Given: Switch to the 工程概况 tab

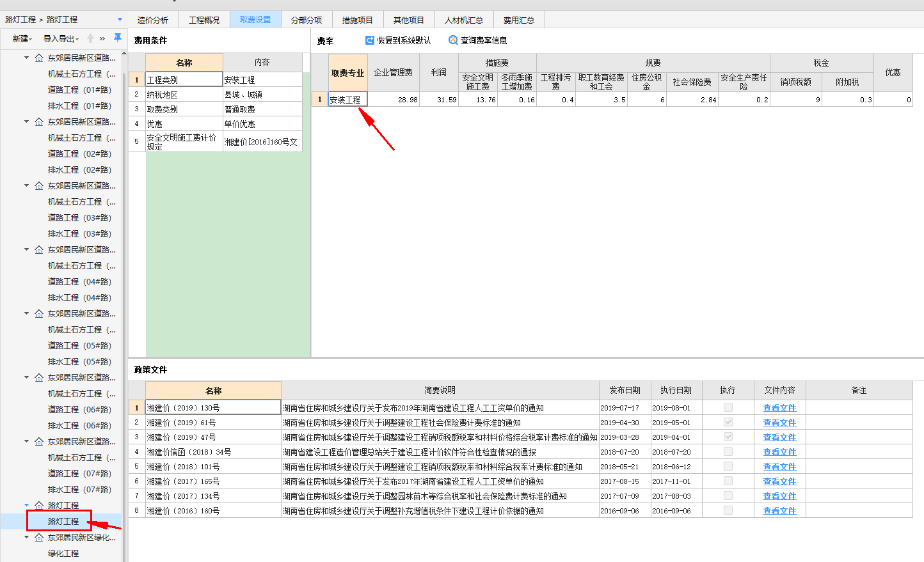Looking at the screenshot, I should [204, 20].
